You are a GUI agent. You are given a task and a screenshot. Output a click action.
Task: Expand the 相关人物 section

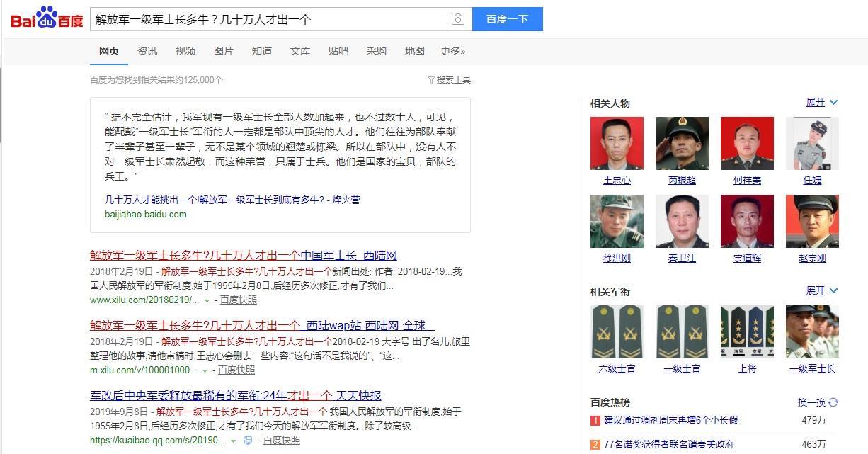click(x=822, y=103)
